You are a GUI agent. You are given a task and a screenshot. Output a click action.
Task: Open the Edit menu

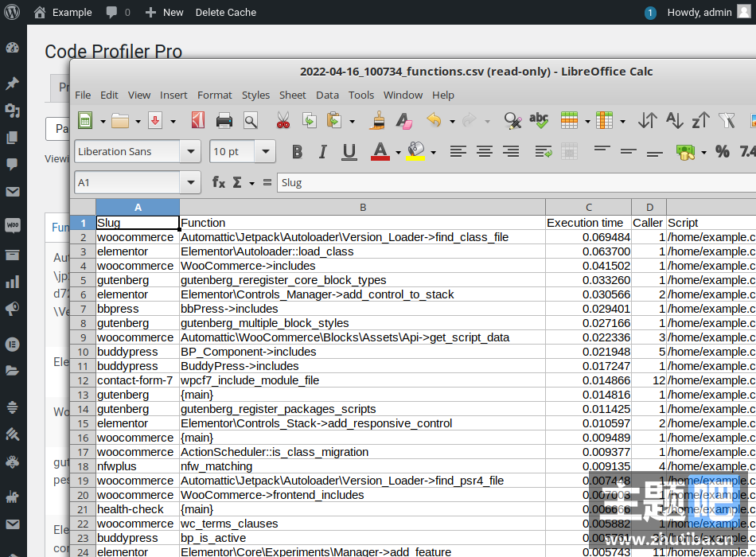pyautogui.click(x=109, y=95)
